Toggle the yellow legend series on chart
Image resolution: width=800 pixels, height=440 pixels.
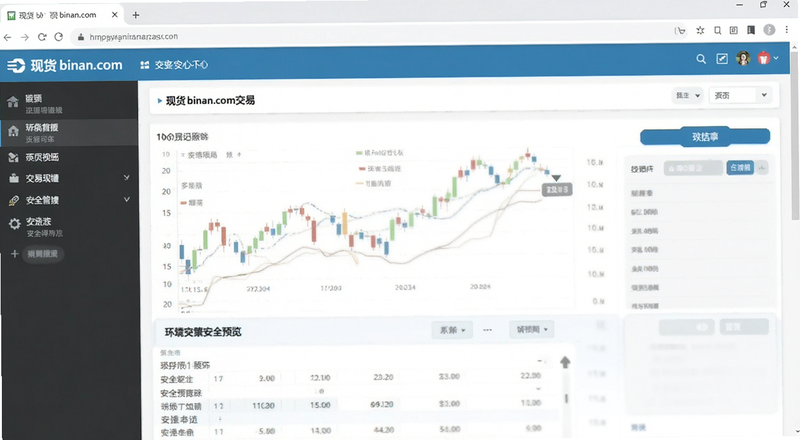tap(373, 183)
